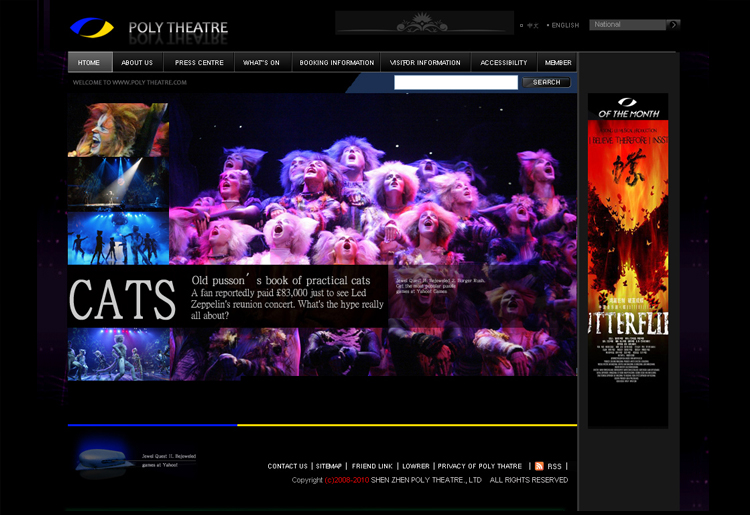Click the National dropdown arrow button

click(x=673, y=24)
